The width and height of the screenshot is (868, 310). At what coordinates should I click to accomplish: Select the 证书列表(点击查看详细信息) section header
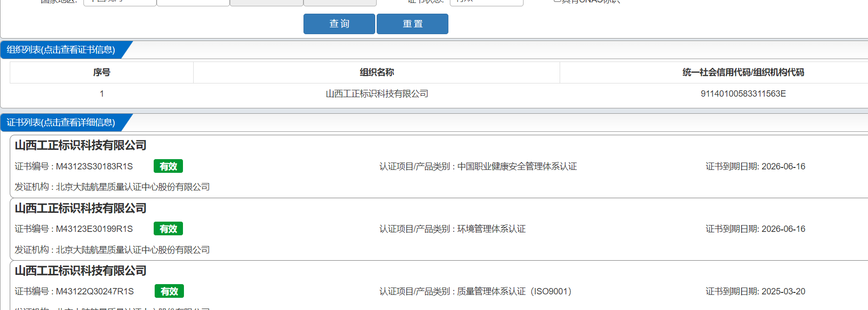coord(61,123)
